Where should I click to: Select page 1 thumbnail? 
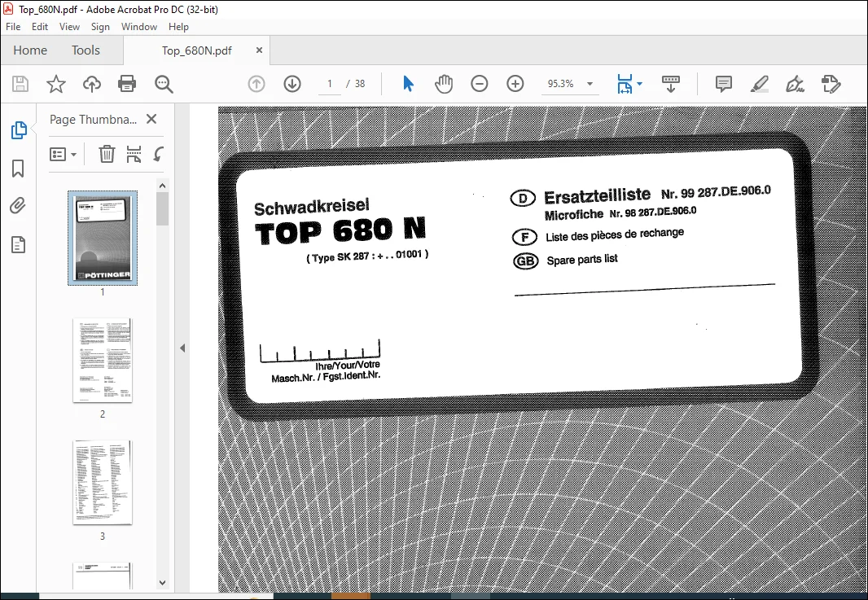tap(103, 238)
